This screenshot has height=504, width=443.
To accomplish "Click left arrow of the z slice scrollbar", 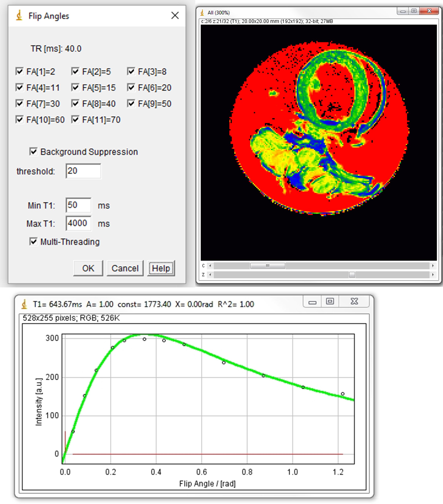I will 210,275.
